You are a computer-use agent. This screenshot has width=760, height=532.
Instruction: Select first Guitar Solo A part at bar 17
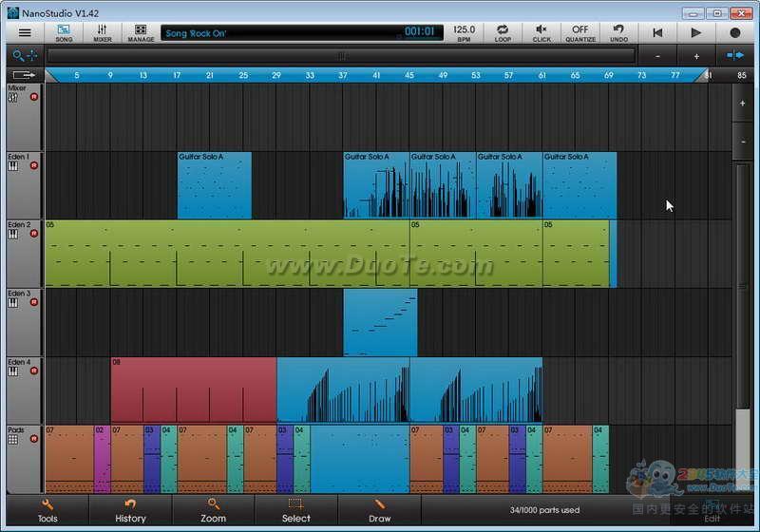tap(215, 185)
